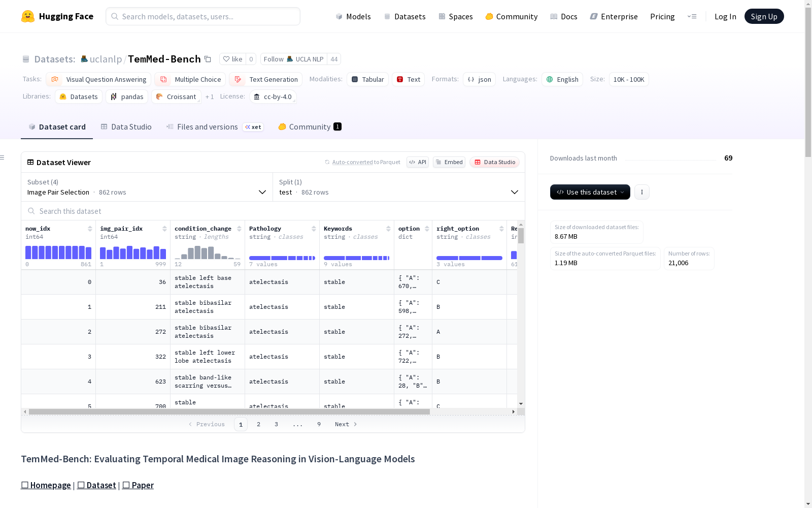Viewport: 812px width, 508px height.
Task: Focus the Search this dataset field
Action: (273, 211)
